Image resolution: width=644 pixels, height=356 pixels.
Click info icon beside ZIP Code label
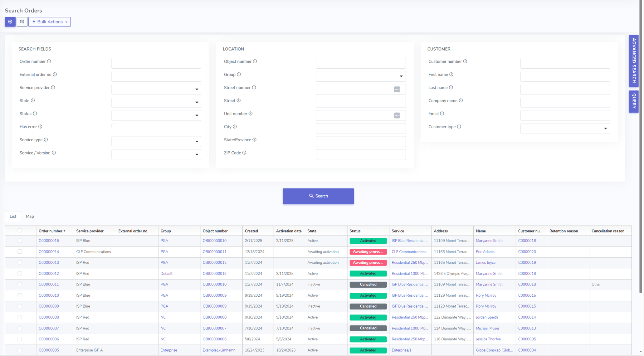coord(244,153)
